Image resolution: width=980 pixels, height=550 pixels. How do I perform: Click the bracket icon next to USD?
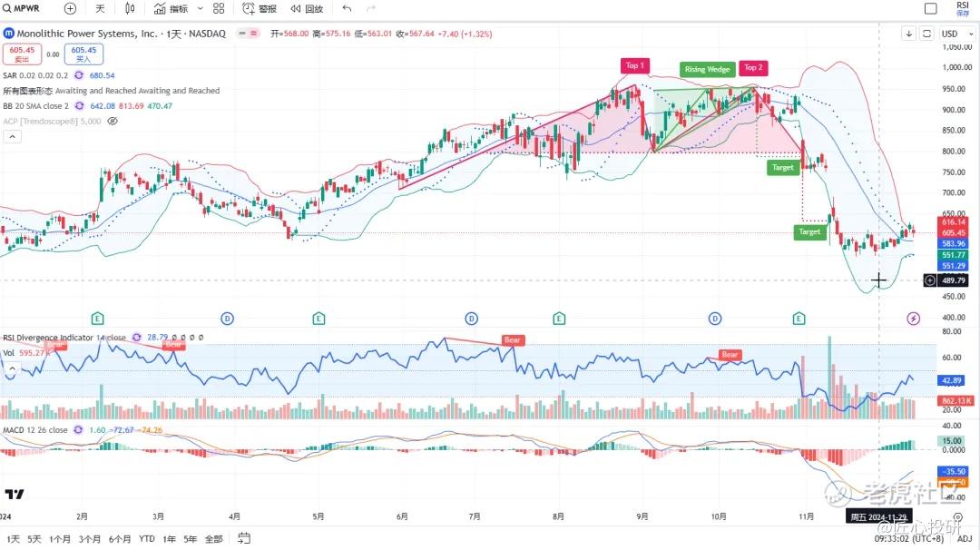[x=926, y=34]
